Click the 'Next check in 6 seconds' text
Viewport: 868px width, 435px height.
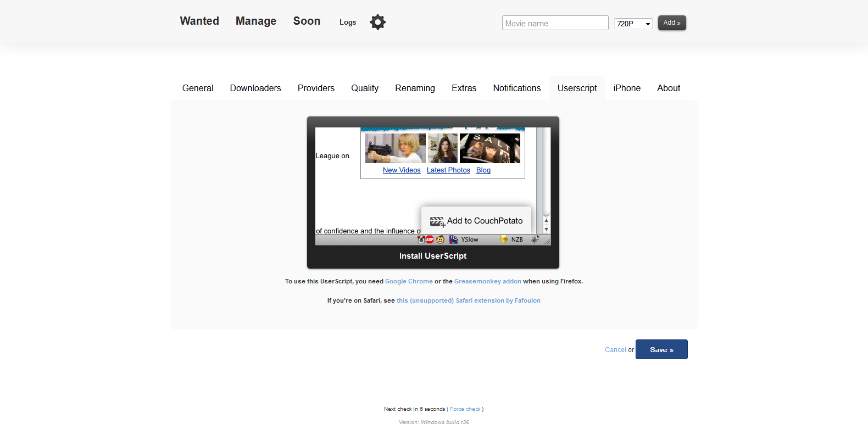pyautogui.click(x=414, y=409)
